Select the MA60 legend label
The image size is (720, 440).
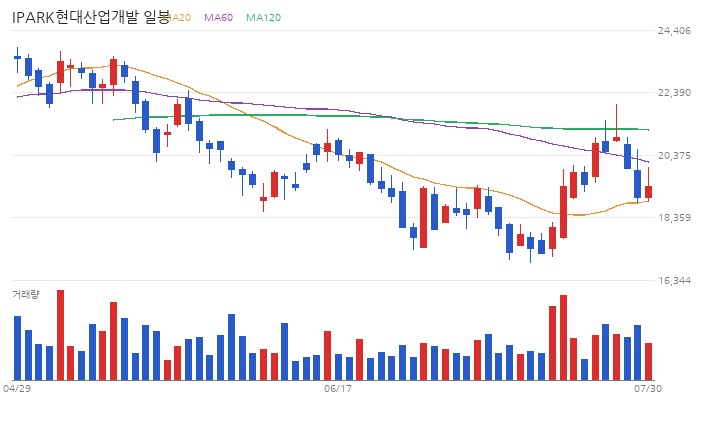pos(219,17)
